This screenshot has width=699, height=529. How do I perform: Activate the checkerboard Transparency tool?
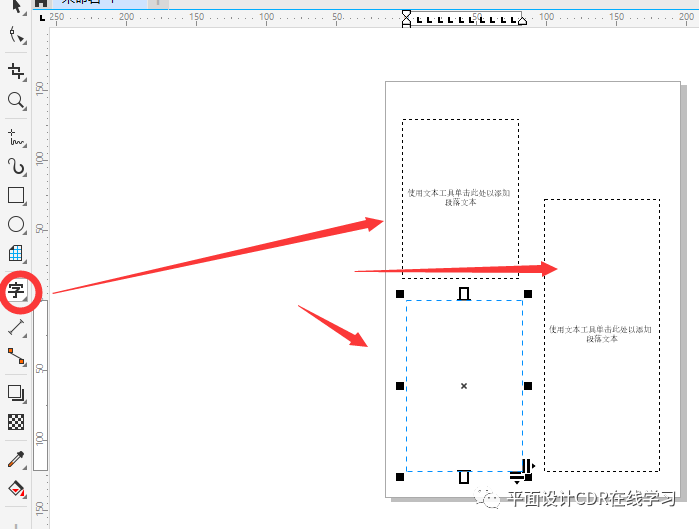coord(16,422)
